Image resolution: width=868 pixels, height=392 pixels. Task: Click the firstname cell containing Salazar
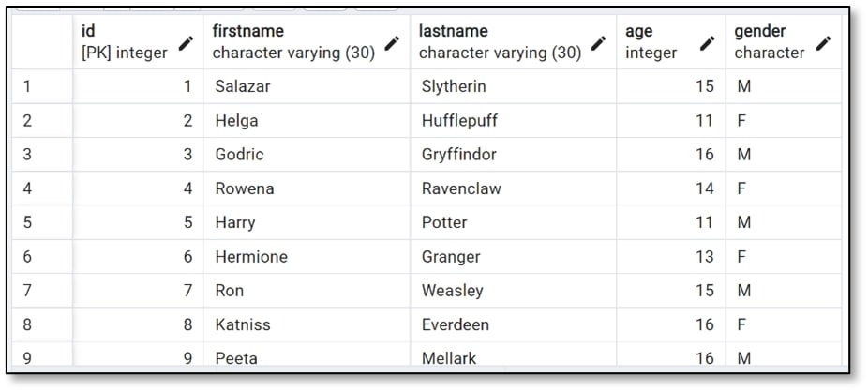click(245, 86)
